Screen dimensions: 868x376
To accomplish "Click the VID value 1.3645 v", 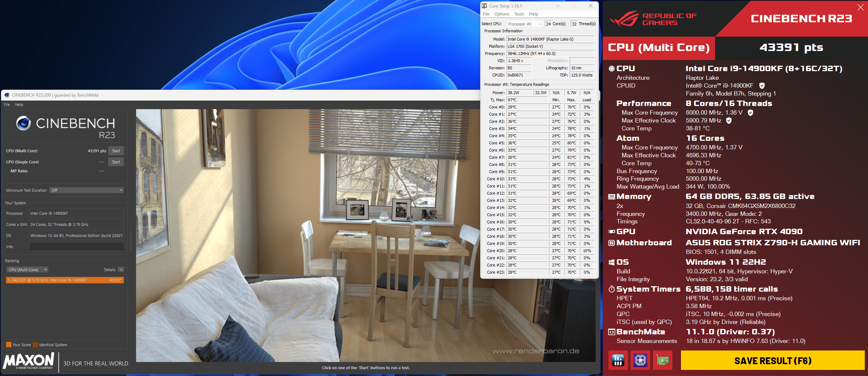I will tap(519, 61).
